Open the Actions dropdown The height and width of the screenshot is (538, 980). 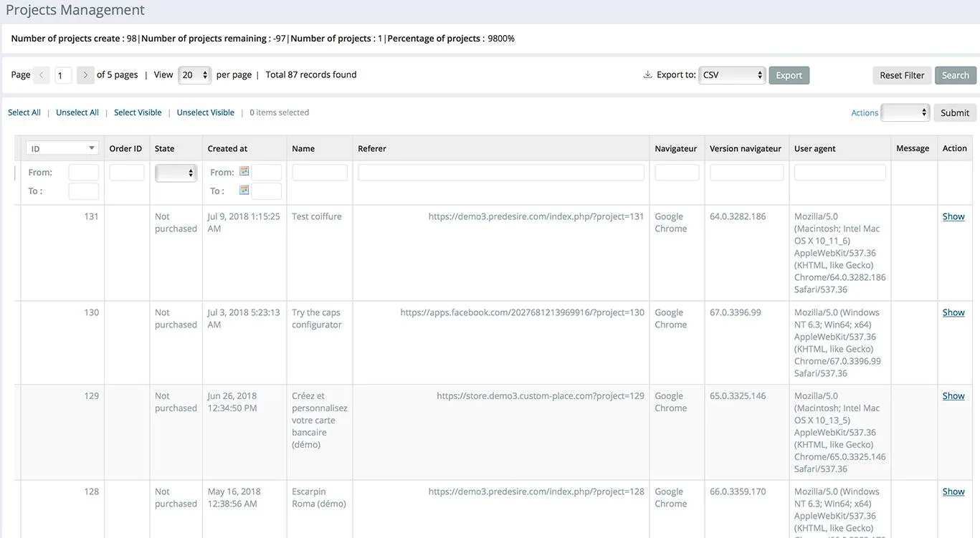pyautogui.click(x=905, y=112)
